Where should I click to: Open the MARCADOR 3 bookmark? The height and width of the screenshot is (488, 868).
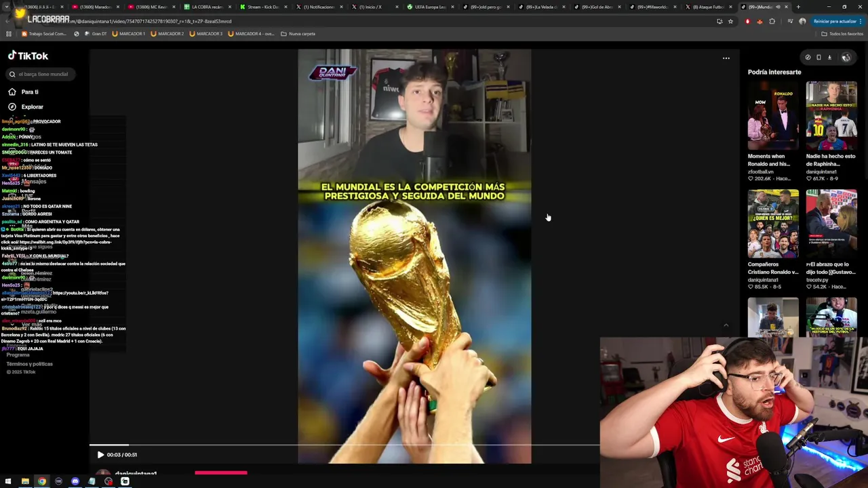[x=206, y=34]
